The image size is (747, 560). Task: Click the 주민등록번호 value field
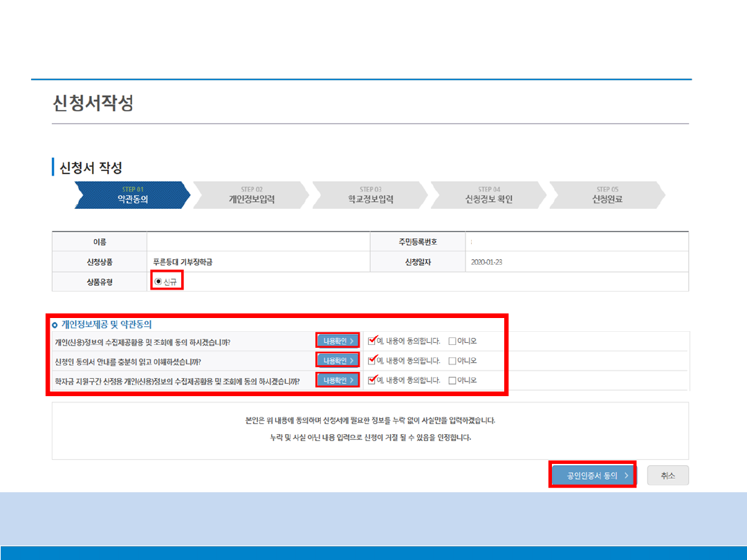click(x=576, y=242)
